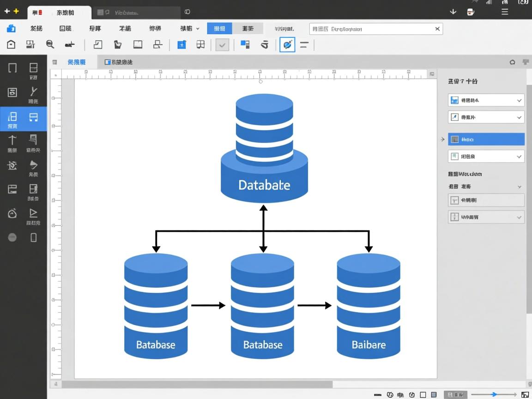Viewport: 532px width, 399px height.
Task: Toggle the gray circle at left sidebar bottom
Action: tap(12, 237)
